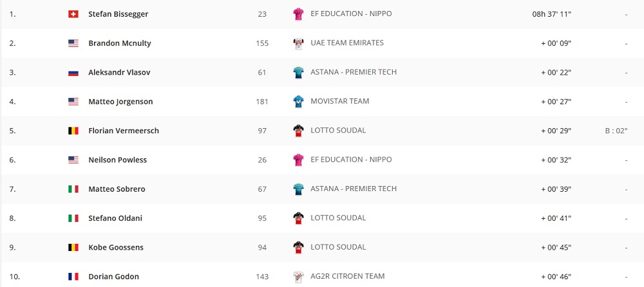This screenshot has width=644, height=287.
Task: Click the Swiss flag beside Stefan Bissegger
Action: (73, 14)
